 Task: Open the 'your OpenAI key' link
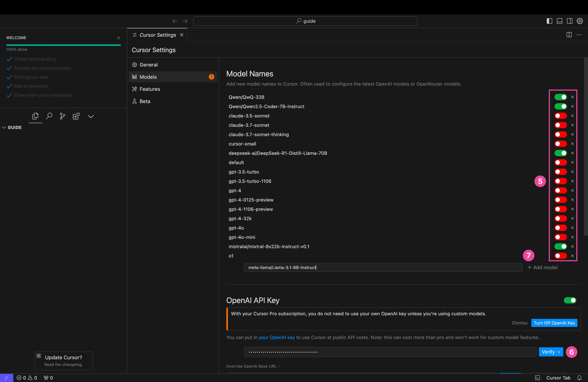(x=277, y=337)
